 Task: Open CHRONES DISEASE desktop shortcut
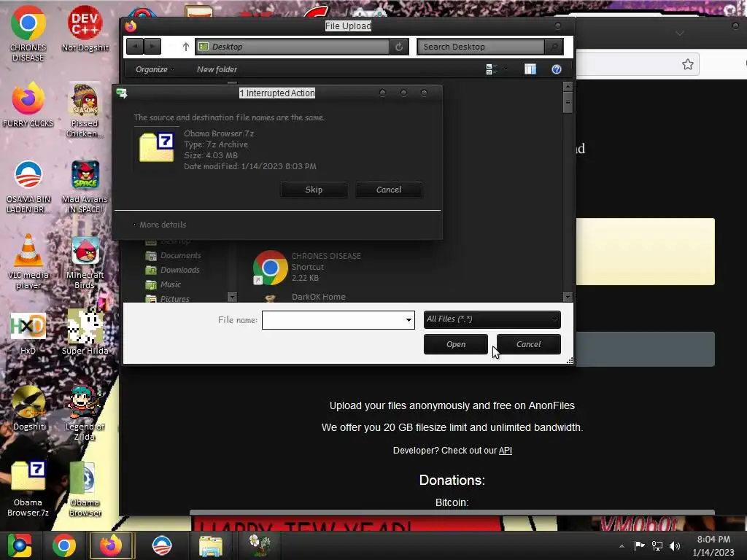point(28,34)
